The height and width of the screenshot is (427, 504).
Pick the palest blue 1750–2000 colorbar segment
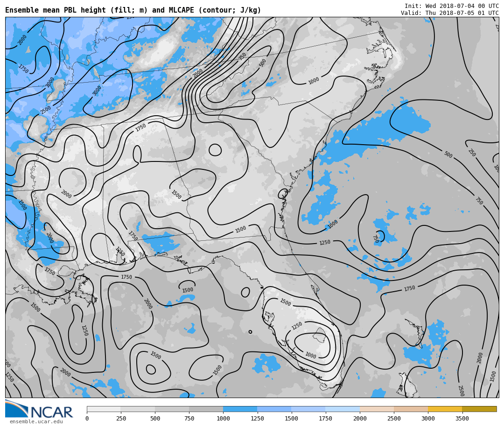point(343,409)
